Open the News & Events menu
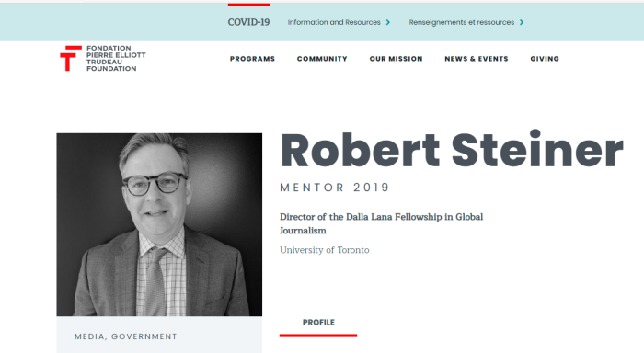 [x=477, y=59]
